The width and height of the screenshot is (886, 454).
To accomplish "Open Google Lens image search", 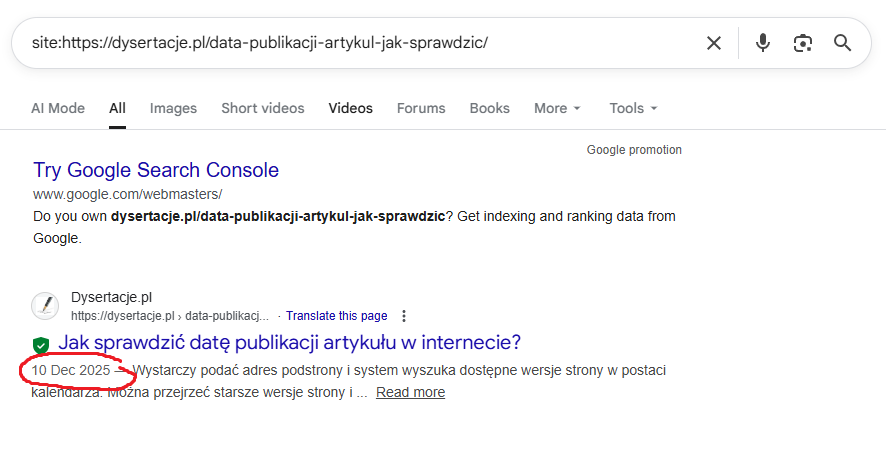I will (802, 43).
